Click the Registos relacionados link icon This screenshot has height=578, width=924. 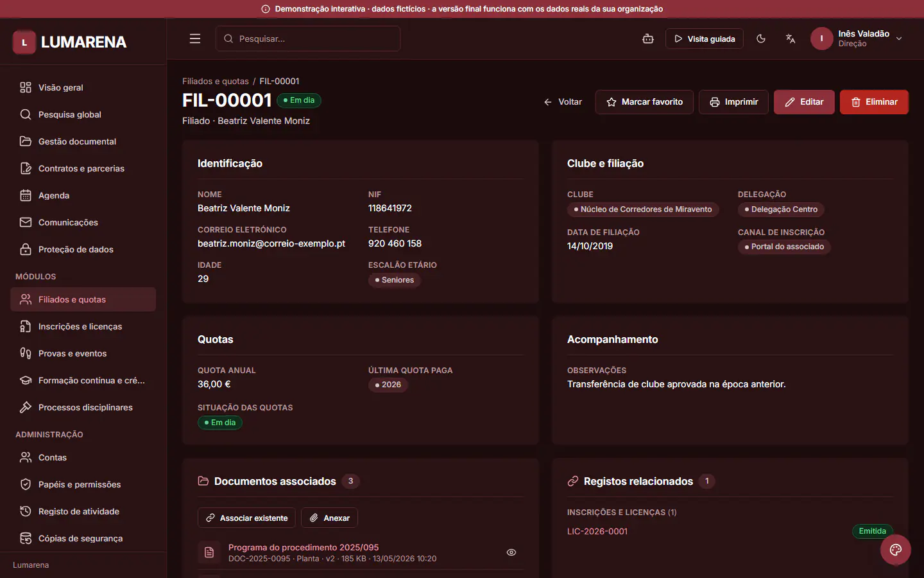(573, 481)
